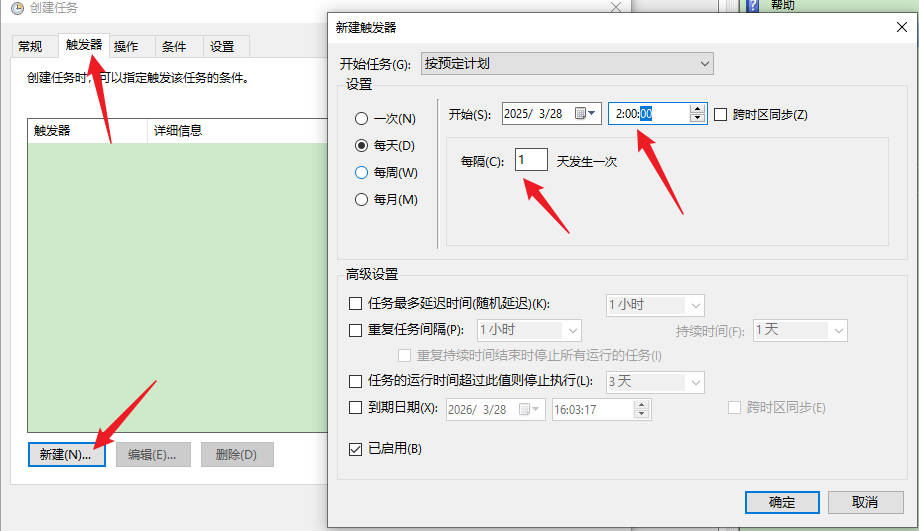This screenshot has height=531, width=919.
Task: Decrease expiry time with the down spinner
Action: coord(641,413)
